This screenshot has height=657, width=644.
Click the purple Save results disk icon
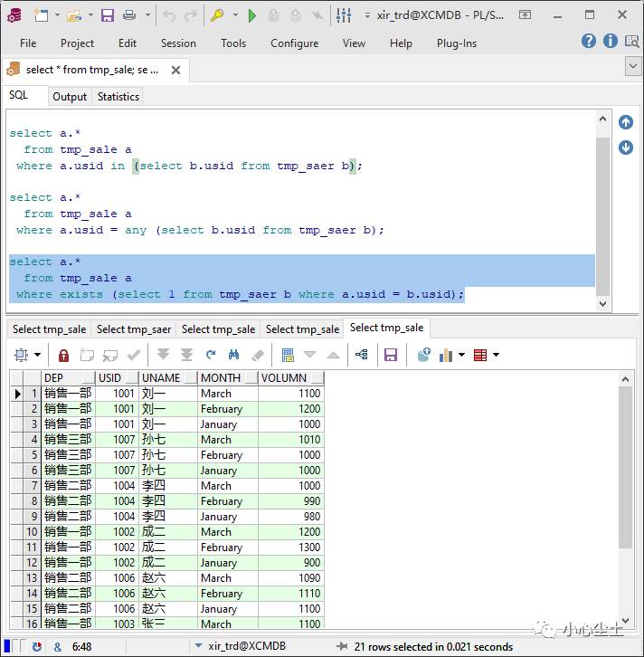390,356
